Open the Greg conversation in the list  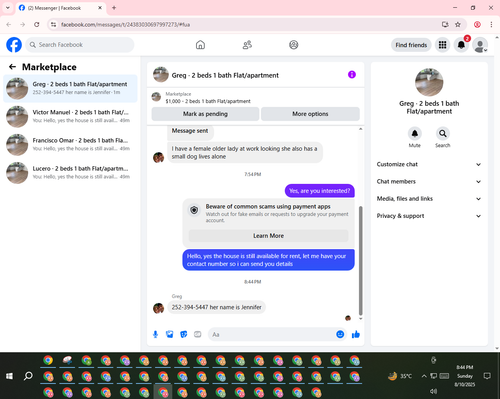tap(70, 88)
